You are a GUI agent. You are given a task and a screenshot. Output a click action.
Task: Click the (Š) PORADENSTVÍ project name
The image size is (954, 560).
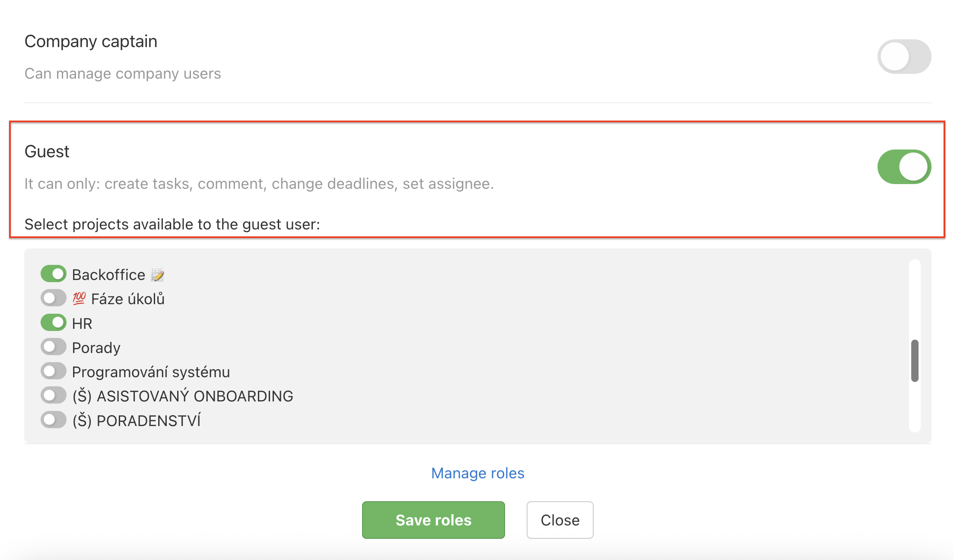(137, 421)
